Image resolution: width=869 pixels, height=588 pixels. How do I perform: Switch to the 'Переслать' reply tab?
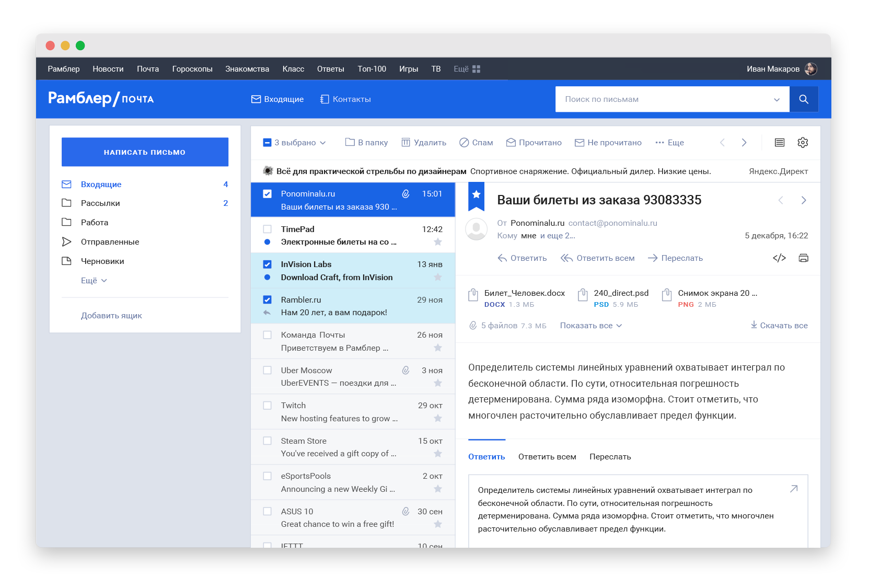[x=610, y=457]
